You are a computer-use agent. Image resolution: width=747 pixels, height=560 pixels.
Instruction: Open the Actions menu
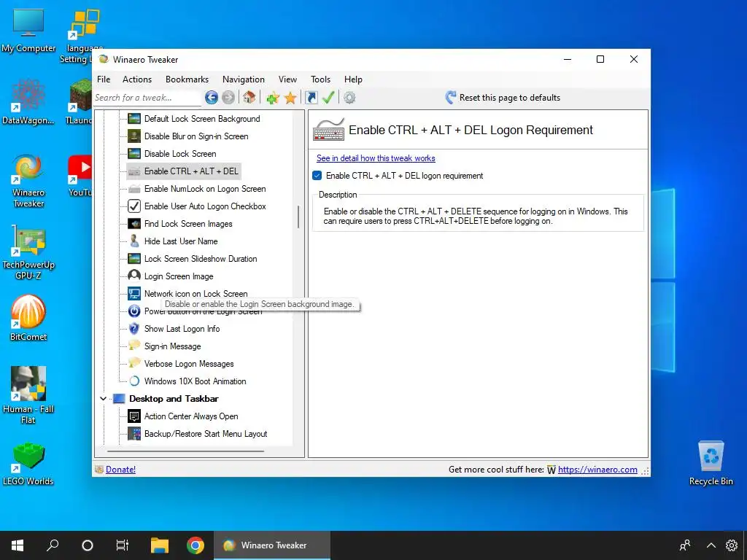137,79
